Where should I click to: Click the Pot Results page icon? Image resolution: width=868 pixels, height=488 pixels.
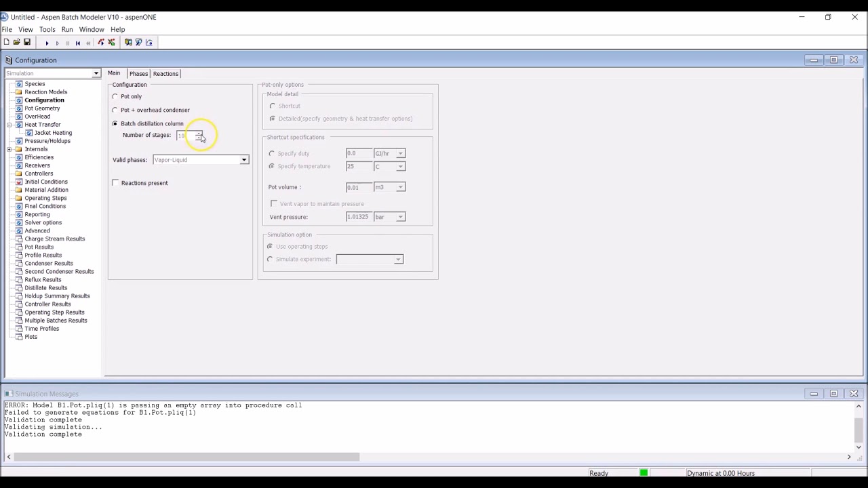coord(19,247)
